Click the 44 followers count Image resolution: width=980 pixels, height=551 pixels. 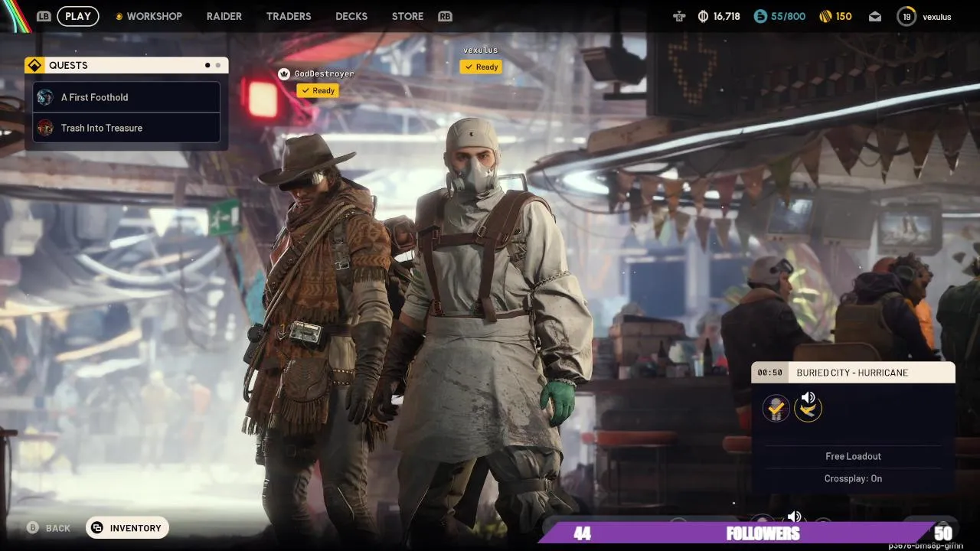[x=582, y=533]
